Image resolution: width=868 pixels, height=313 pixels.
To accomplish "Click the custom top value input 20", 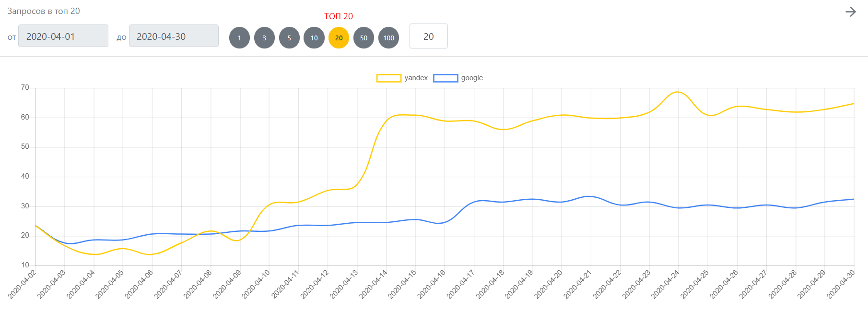I will click(x=428, y=36).
